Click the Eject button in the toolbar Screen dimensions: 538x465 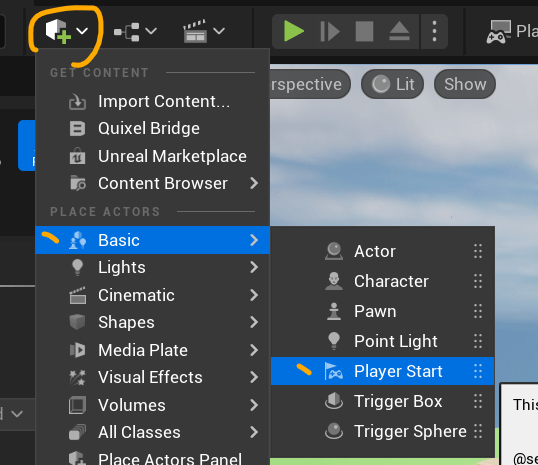399,31
